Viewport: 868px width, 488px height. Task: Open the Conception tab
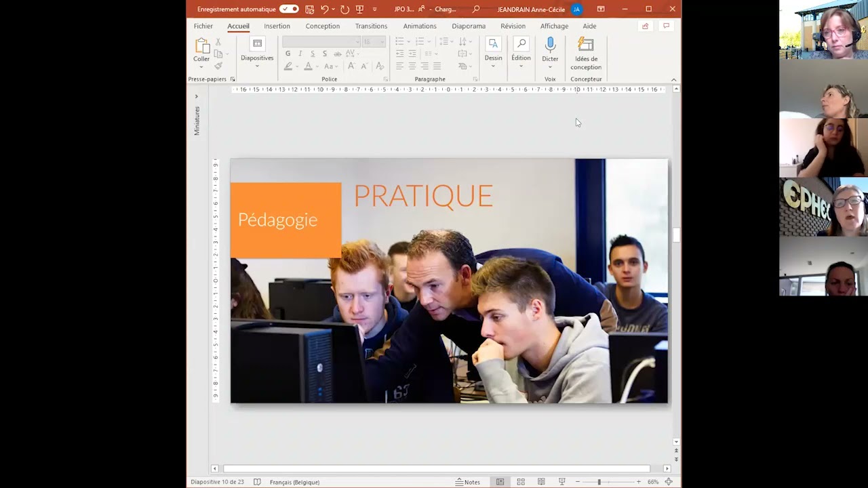tap(322, 26)
